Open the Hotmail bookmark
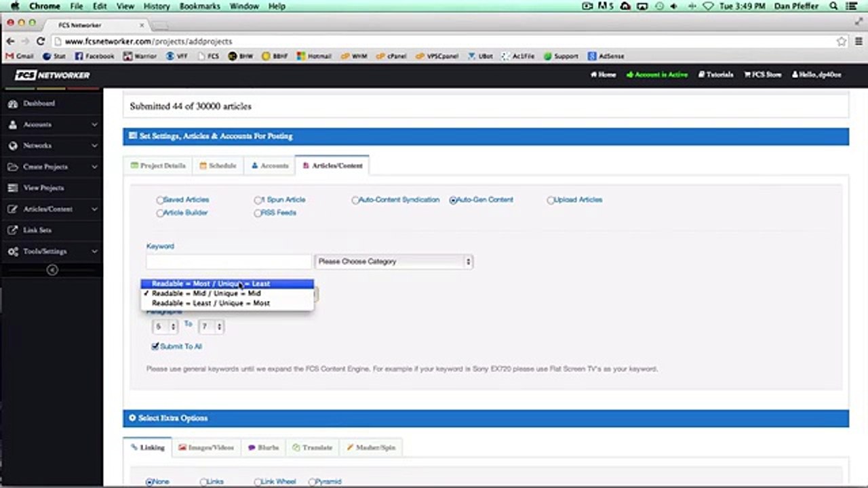Screen dimensions: 868x488 (314, 56)
